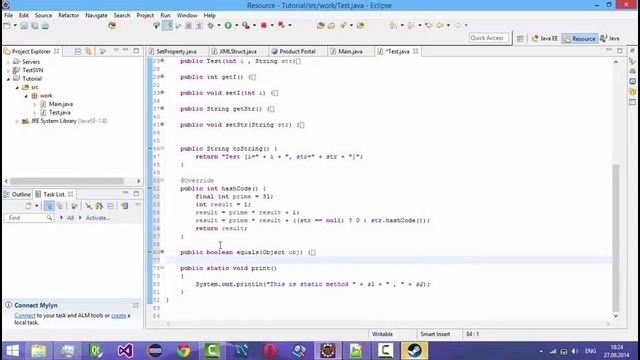The image size is (640, 360).
Task: Open the New dropdown arrow in the toolbar
Action: (15, 26)
